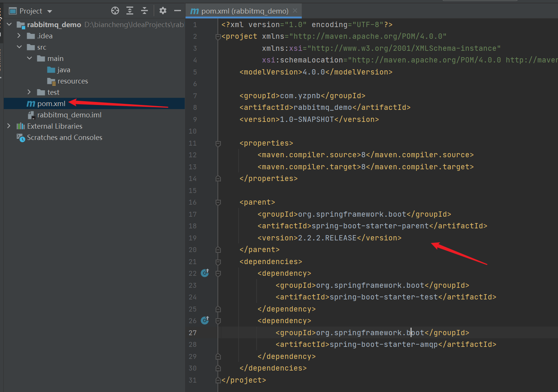Image resolution: width=558 pixels, height=392 pixels.
Task: Expand External Libraries node
Action: [x=9, y=126]
